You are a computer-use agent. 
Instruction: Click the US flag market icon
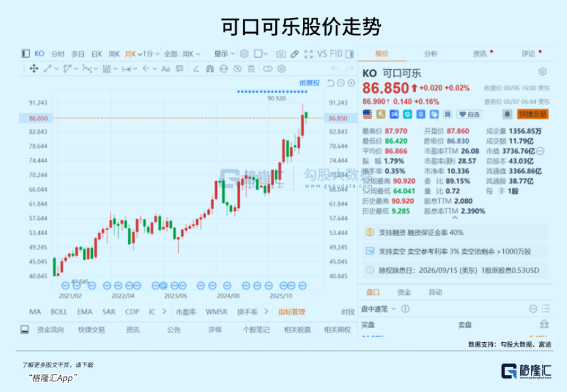pyautogui.click(x=368, y=114)
